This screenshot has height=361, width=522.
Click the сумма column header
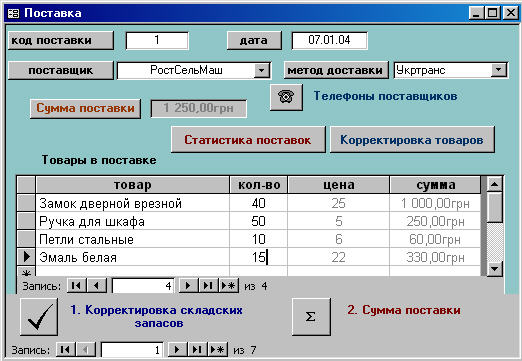(x=435, y=185)
